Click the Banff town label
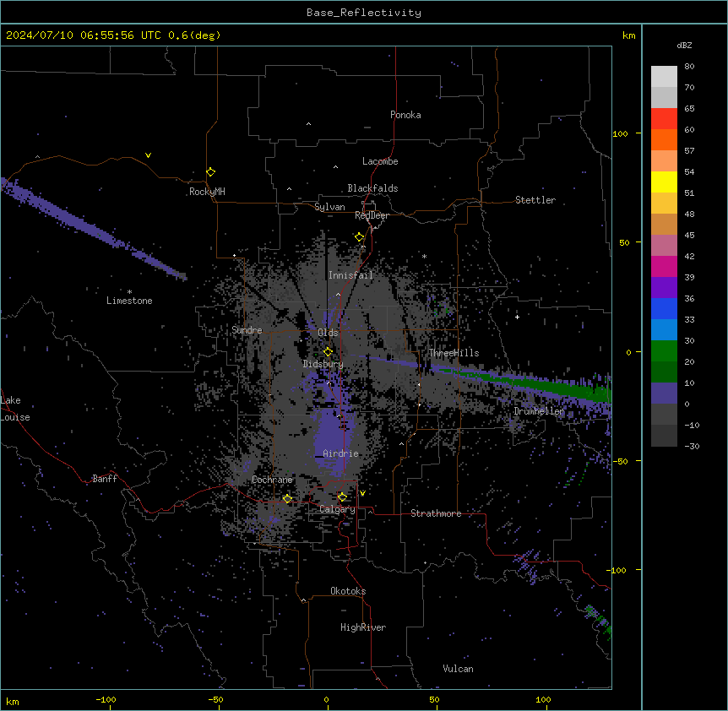The height and width of the screenshot is (711, 728). pyautogui.click(x=105, y=479)
